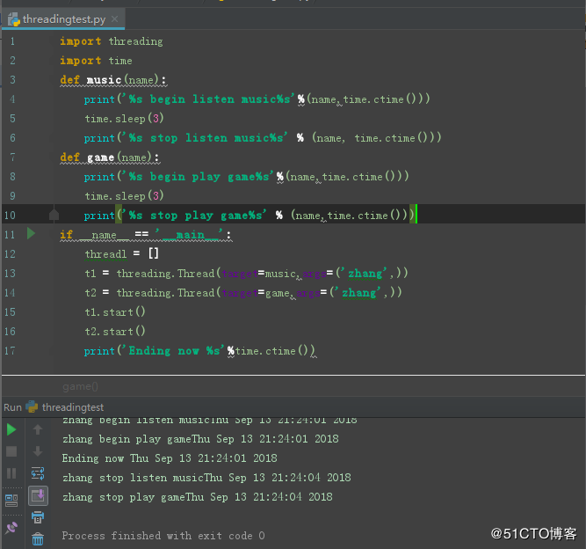This screenshot has width=586, height=549.
Task: Restore layout icon in Run panel
Action: point(12,500)
